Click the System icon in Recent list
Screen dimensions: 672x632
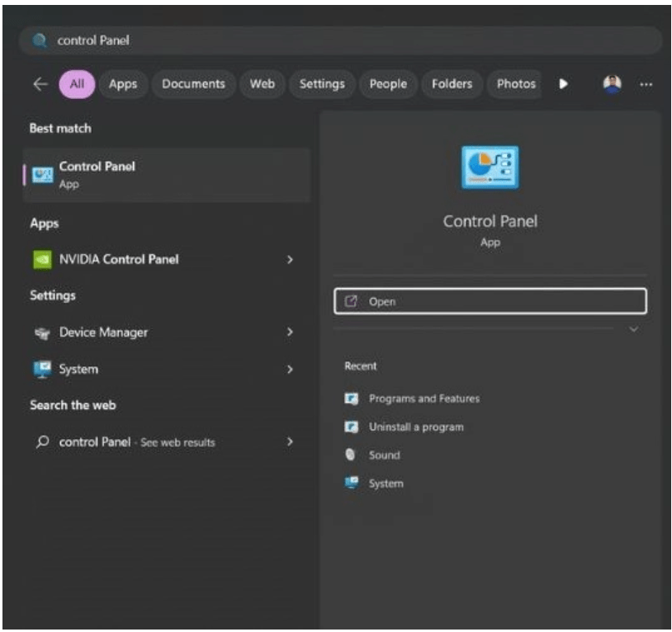[x=352, y=483]
